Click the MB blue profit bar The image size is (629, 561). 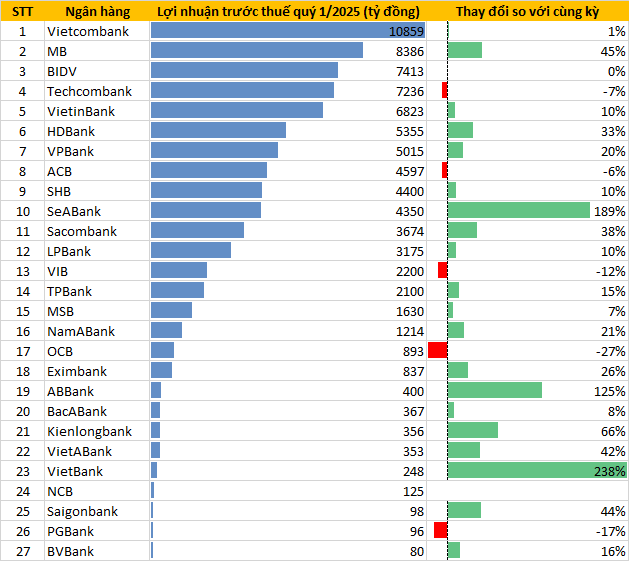tap(256, 51)
